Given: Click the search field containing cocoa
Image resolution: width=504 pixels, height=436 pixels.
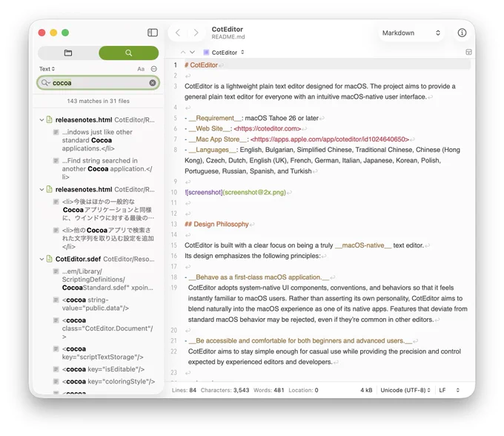Looking at the screenshot, I should (99, 83).
